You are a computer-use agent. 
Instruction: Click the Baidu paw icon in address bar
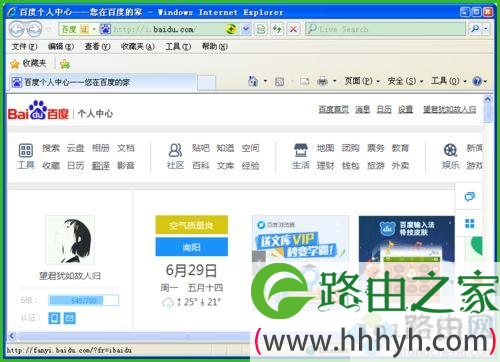tap(105, 29)
